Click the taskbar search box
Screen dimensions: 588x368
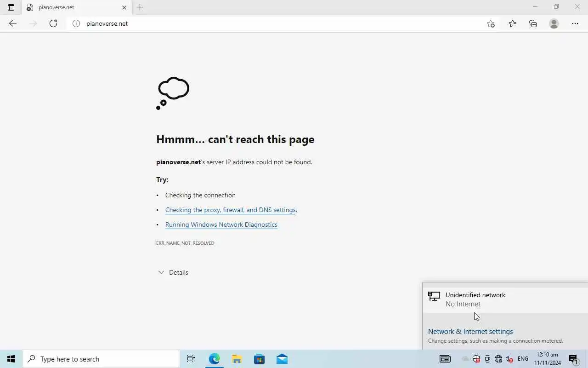101,359
